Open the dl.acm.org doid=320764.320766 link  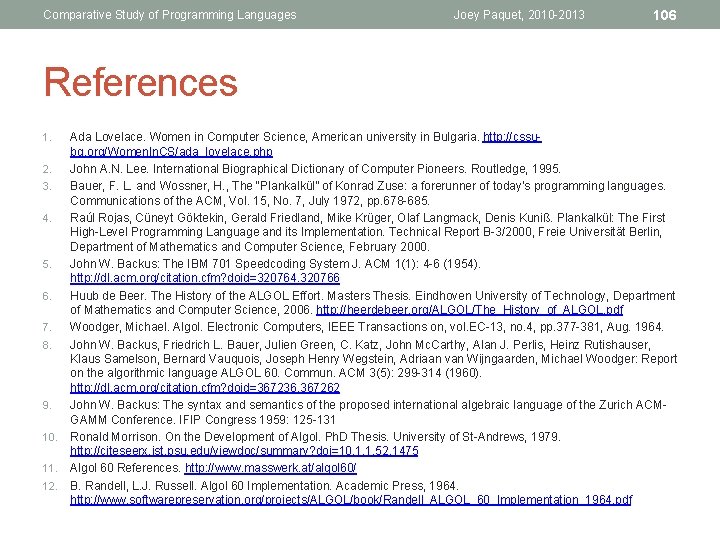205,278
